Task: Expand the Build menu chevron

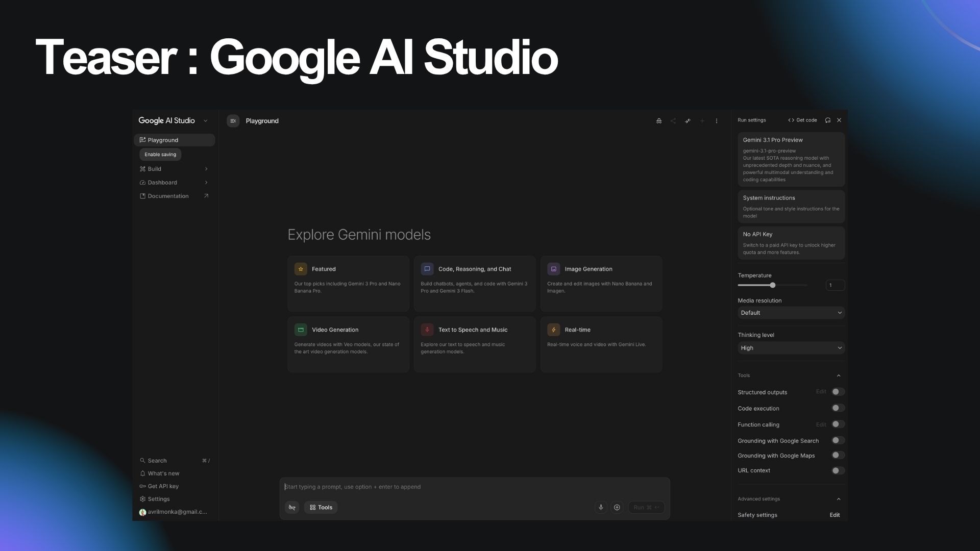Action: pos(206,169)
